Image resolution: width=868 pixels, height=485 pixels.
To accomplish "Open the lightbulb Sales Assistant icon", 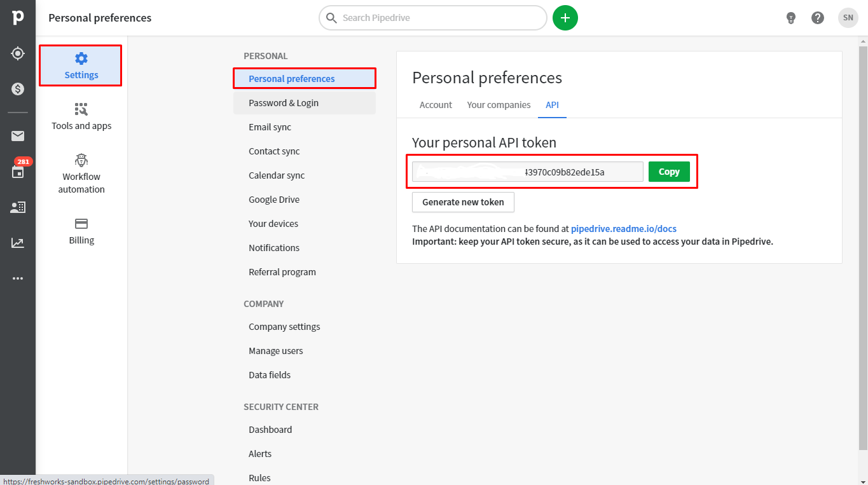I will pos(790,18).
